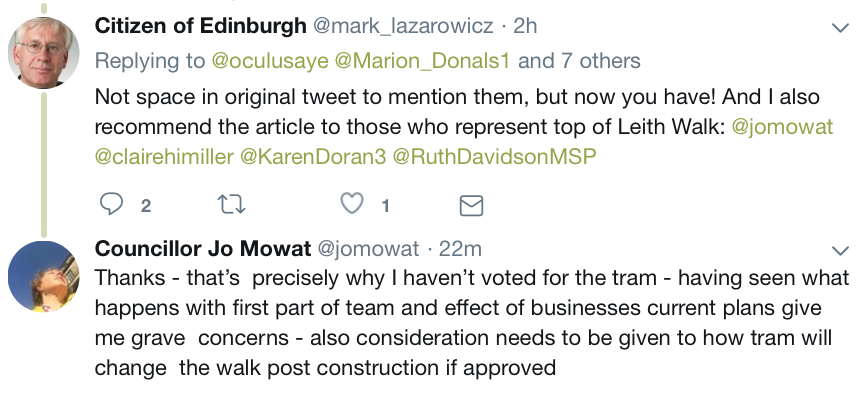The height and width of the screenshot is (396, 864).
Task: Open the @mark_lazarowicz handle
Action: (403, 26)
